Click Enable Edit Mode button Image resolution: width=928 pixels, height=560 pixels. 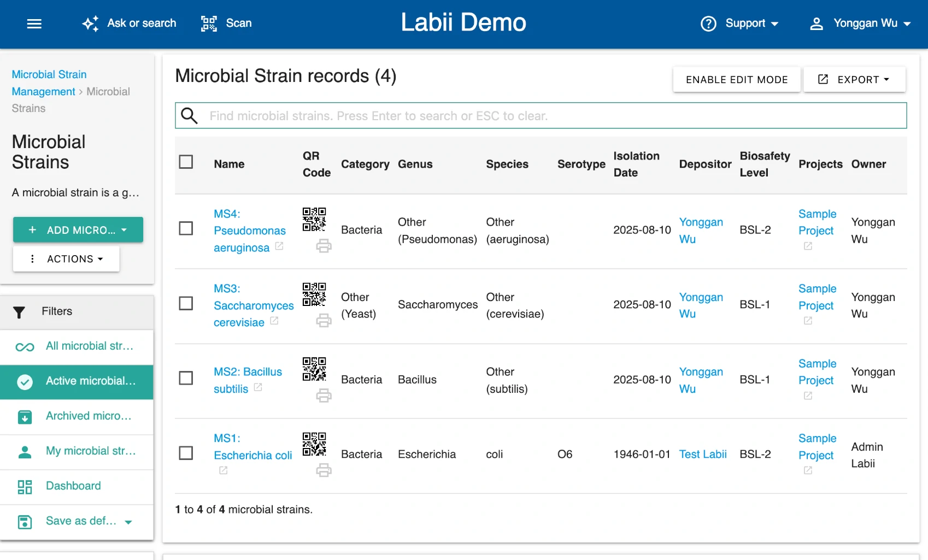click(736, 80)
